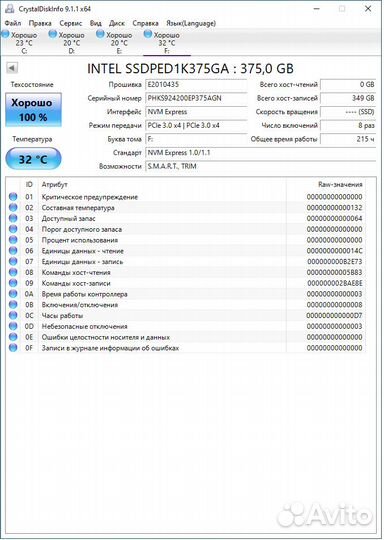Click the Буква тома field F:
The image size is (384, 540).
[x=196, y=139]
